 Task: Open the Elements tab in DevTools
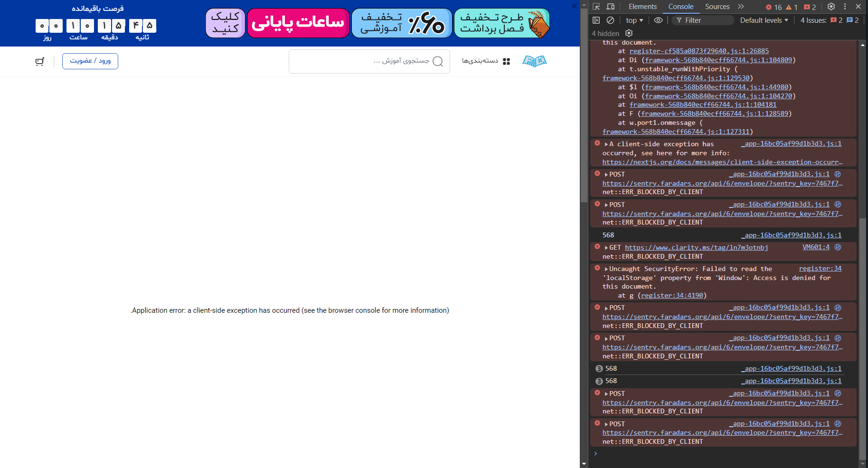[x=642, y=7]
